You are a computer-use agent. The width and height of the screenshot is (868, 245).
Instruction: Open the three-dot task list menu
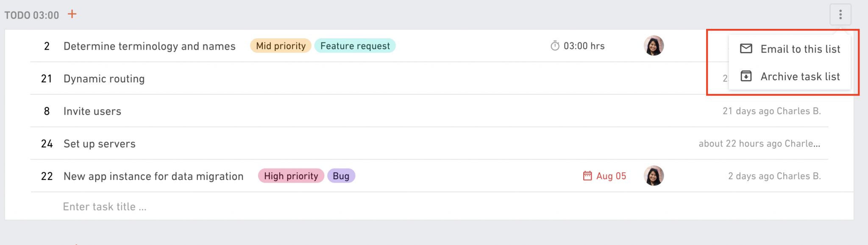840,15
